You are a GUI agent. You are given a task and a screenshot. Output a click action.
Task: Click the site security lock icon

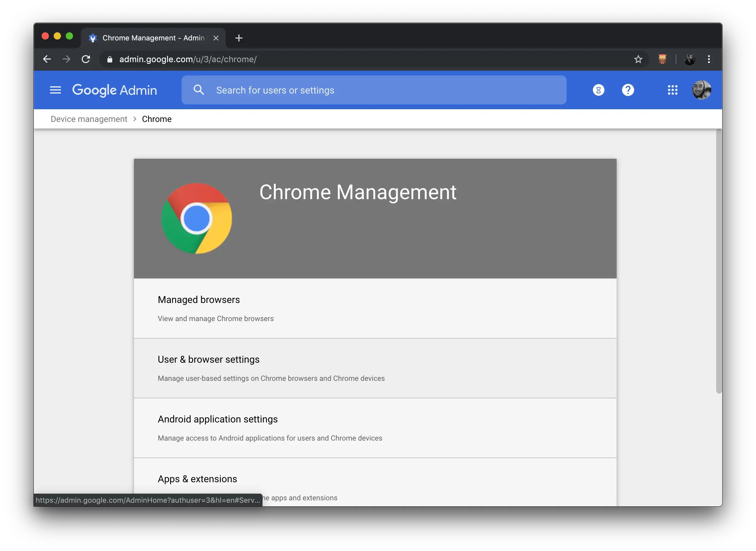(110, 59)
